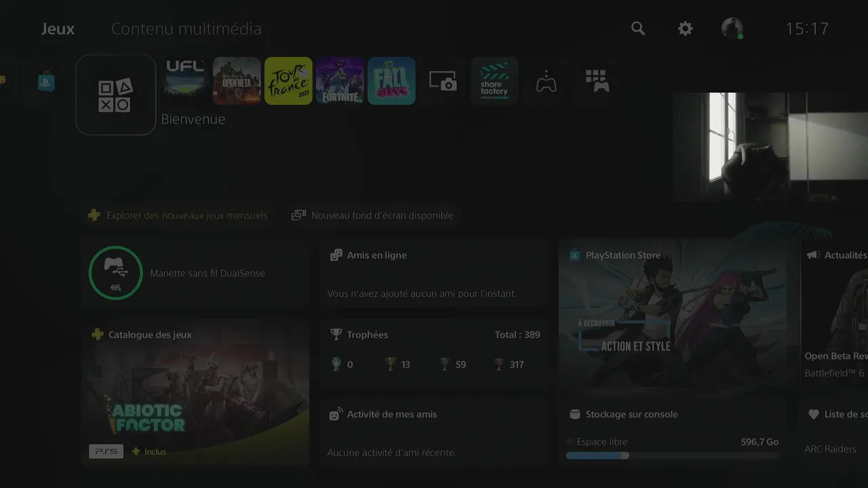This screenshot has height=488, width=868.
Task: Launch the Tour de France 2023 tile
Action: pyautogui.click(x=288, y=81)
